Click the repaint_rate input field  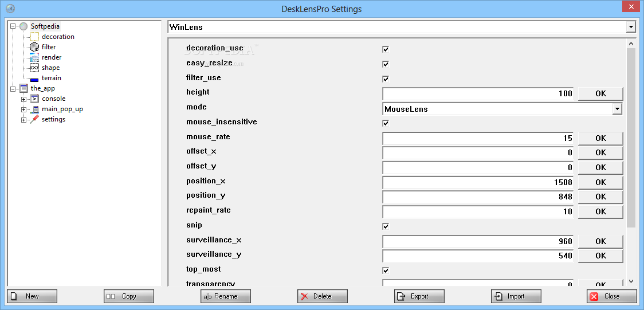(x=479, y=212)
